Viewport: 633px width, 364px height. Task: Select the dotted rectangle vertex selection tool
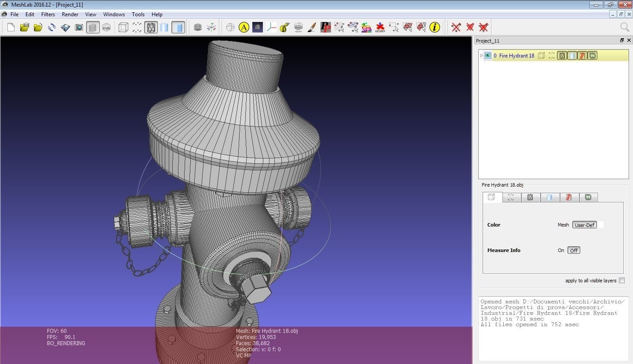click(393, 27)
